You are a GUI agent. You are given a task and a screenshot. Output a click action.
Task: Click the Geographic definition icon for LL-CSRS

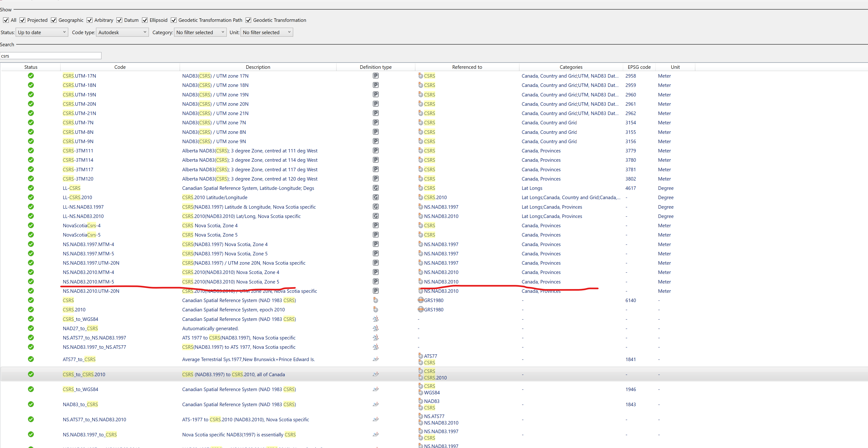(x=376, y=188)
